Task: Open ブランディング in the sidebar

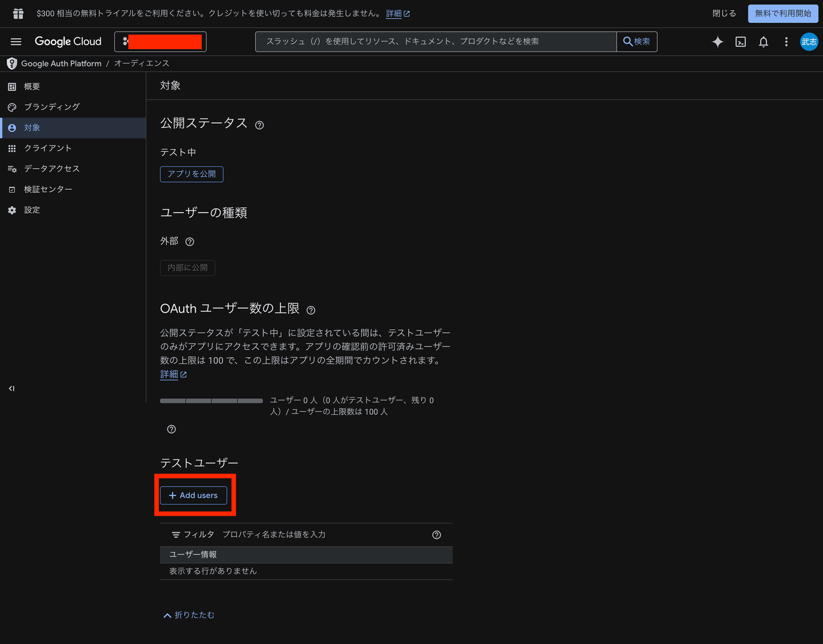Action: tap(73, 107)
